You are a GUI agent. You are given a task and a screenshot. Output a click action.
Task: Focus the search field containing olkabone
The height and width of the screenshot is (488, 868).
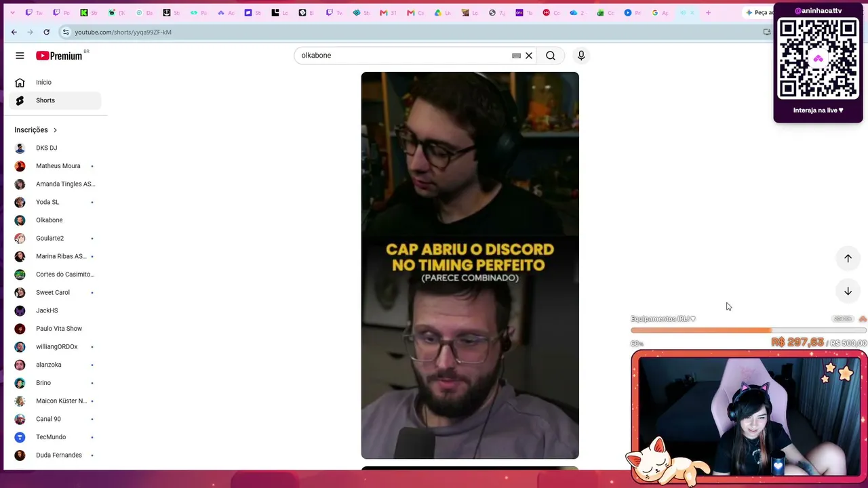[403, 56]
